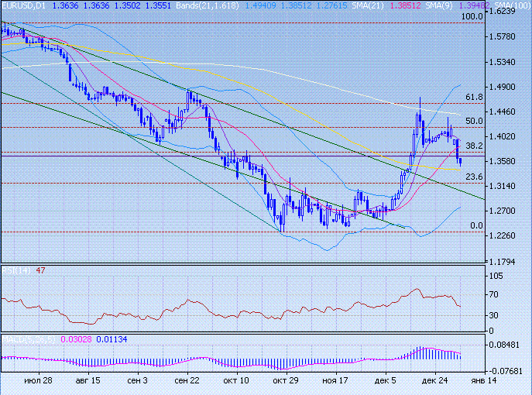The height and width of the screenshot is (395, 532).
Task: Click the 61.8 Fibonacci level label
Action: (474, 98)
